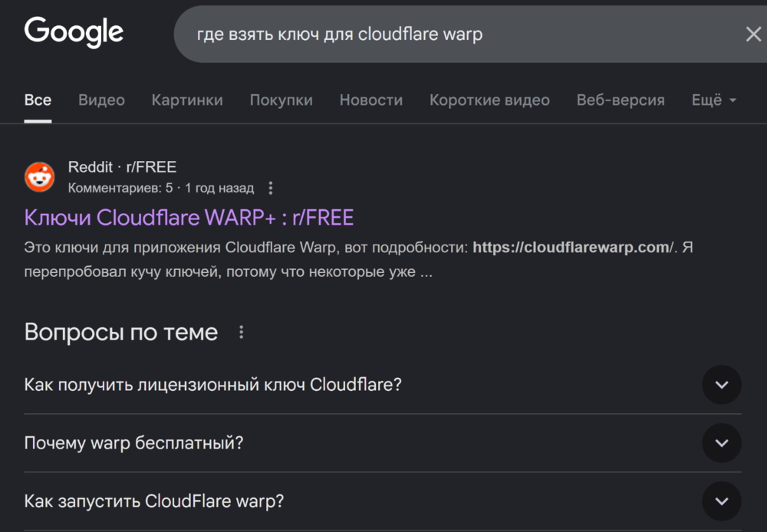Switch to the Видео tab

tap(101, 100)
